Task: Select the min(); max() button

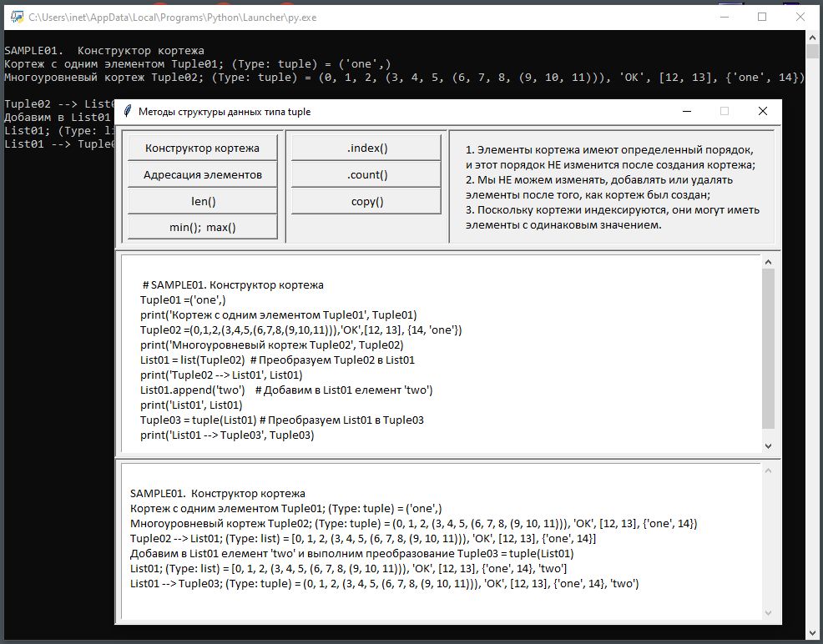Action: coord(202,227)
